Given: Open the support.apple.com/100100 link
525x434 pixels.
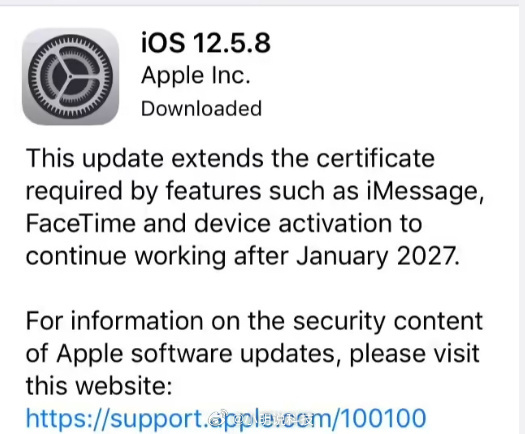Looking at the screenshot, I should 226,419.
